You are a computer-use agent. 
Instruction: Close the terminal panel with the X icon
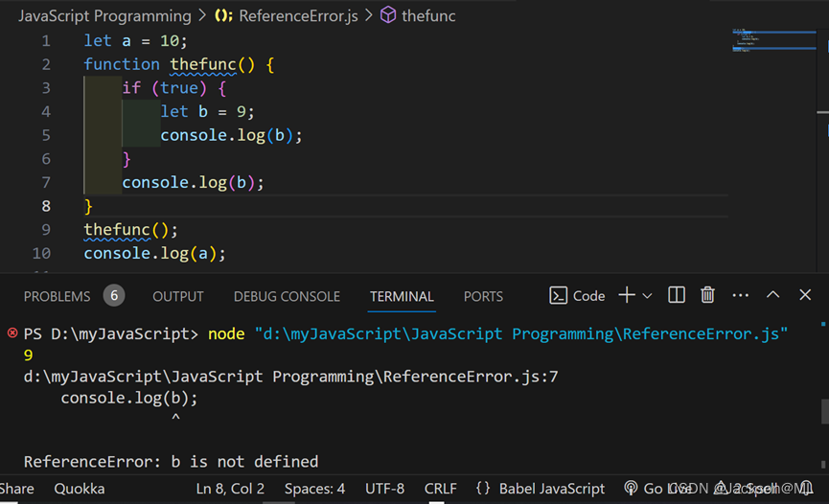pos(805,295)
